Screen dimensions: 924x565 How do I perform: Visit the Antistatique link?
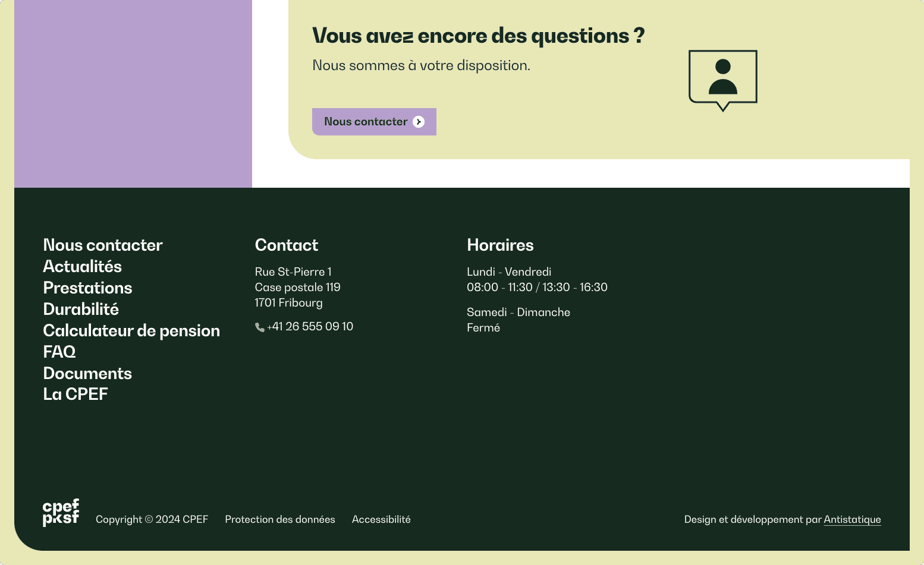(852, 519)
